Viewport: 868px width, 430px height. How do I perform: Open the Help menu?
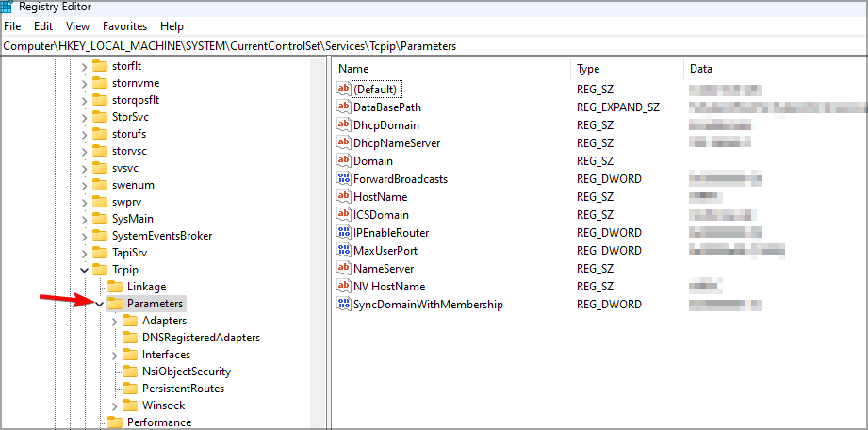coord(172,26)
